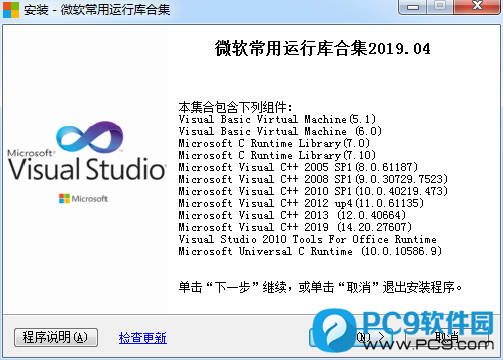The height and width of the screenshot is (360, 503).
Task: Click the small Microsoft four-color logo
Action: tap(64, 199)
